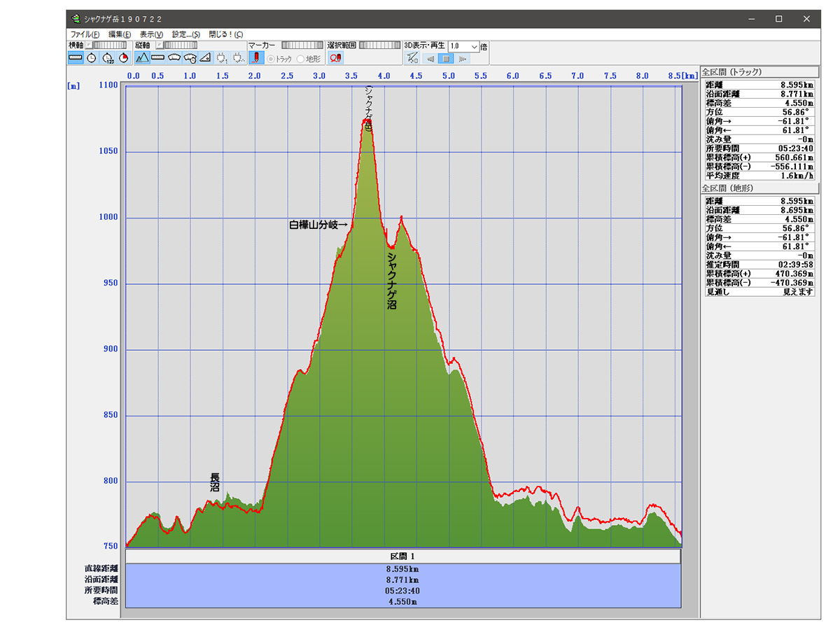Switch horizontal axis to clock time icon

[92, 58]
